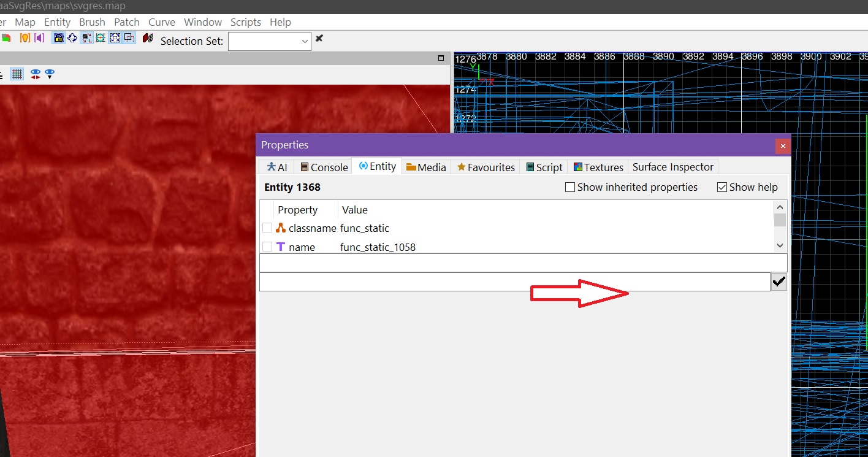Click the eye icon with red arrows

point(36,74)
